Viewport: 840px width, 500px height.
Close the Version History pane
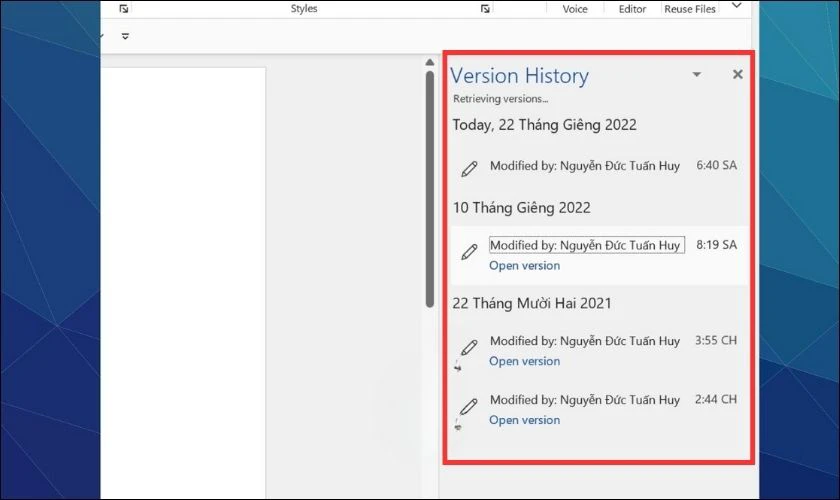point(738,74)
